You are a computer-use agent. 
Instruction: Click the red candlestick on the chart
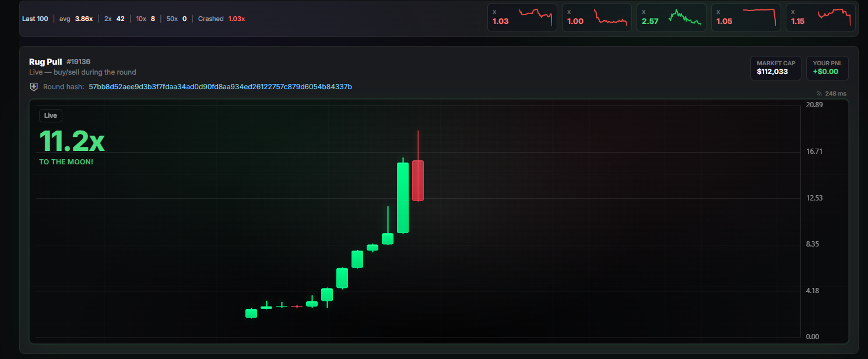coord(417,181)
